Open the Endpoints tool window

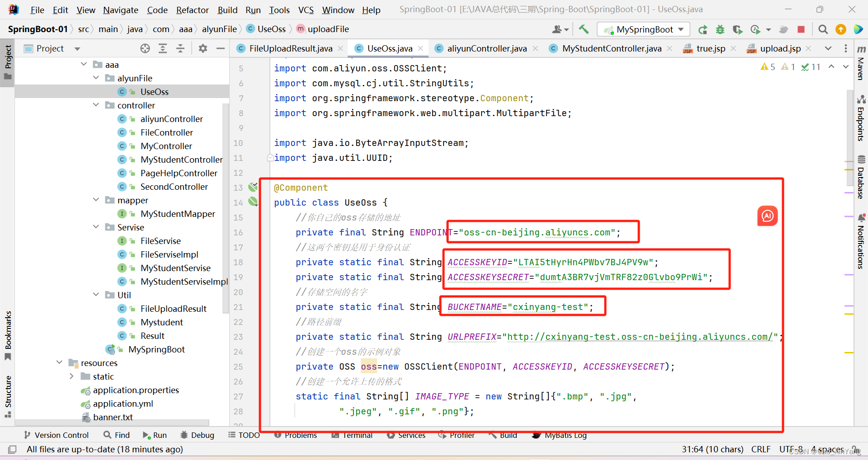[x=861, y=118]
